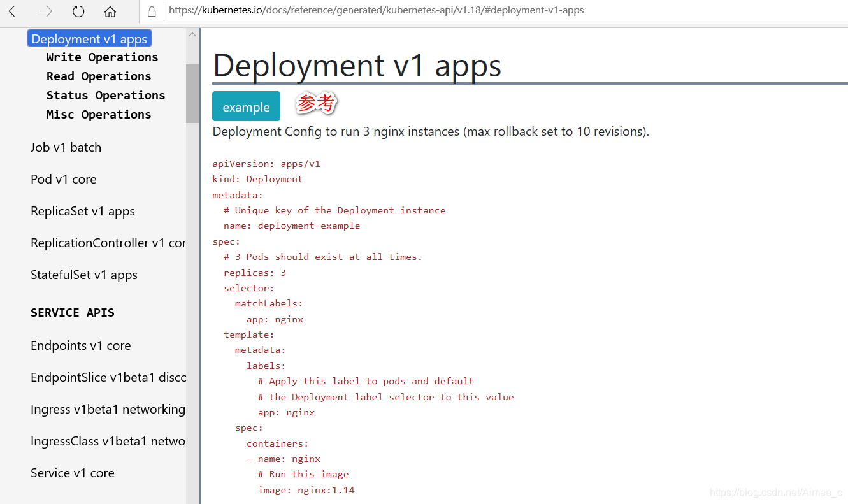Image resolution: width=848 pixels, height=504 pixels.
Task: Click the teal example button
Action: tap(246, 106)
